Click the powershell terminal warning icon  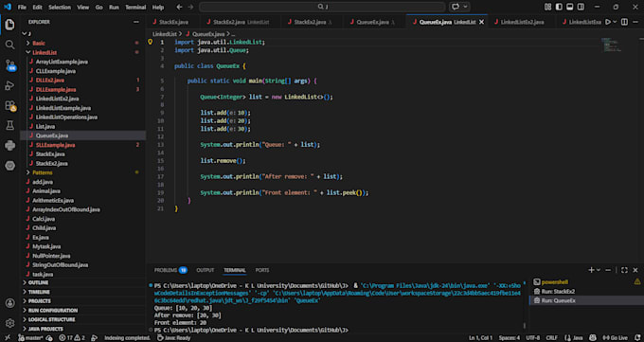637,281
